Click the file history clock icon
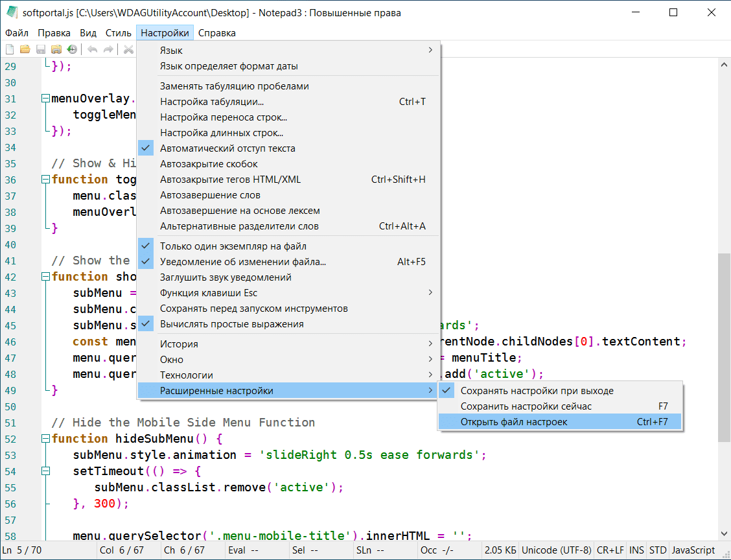The height and width of the screenshot is (560, 731). pos(72,49)
